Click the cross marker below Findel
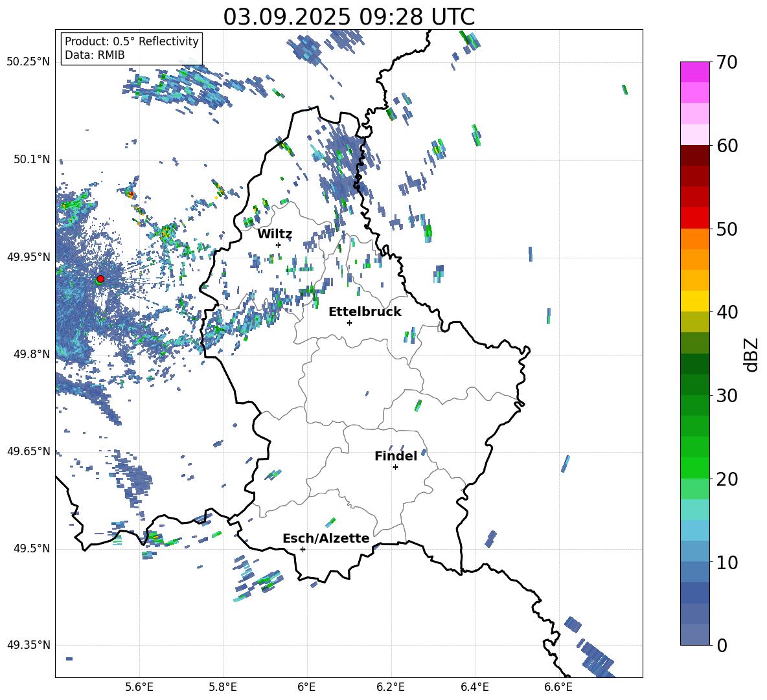767x700 pixels. (x=395, y=468)
